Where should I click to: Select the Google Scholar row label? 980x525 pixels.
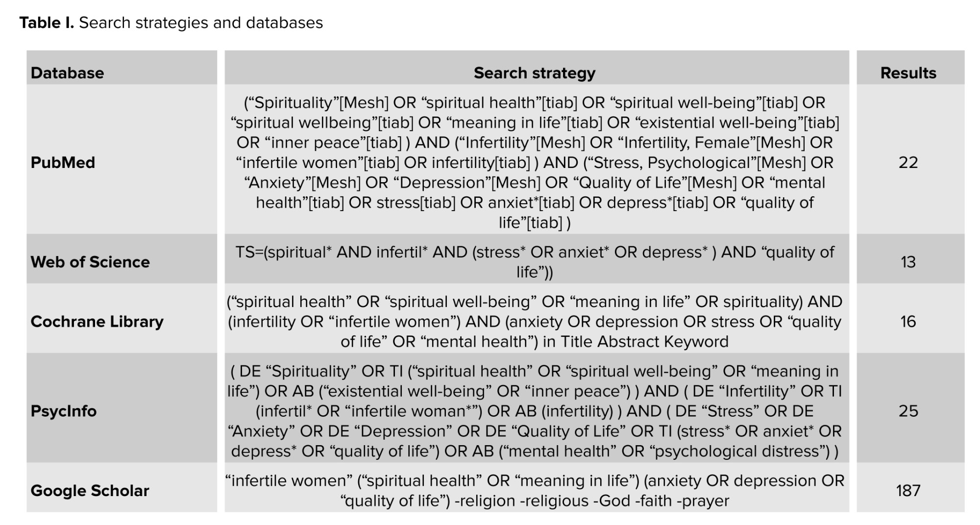click(x=90, y=491)
